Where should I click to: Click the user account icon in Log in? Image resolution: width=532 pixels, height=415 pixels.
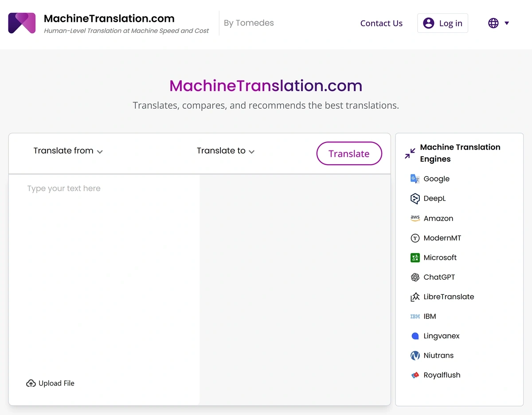coord(429,23)
